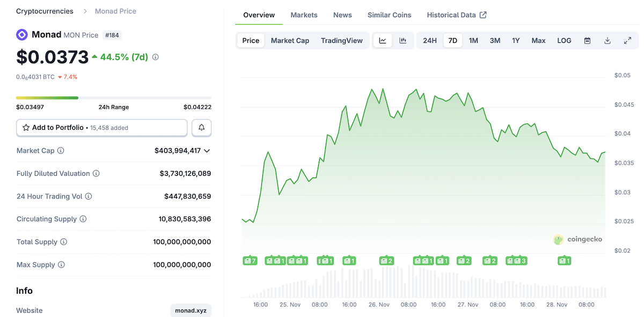Open the calendar date range picker
The width and height of the screenshot is (644, 317).
coord(587,41)
